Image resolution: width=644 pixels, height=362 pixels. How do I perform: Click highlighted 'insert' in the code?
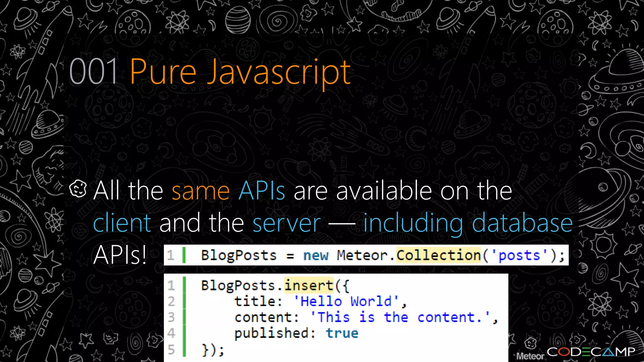tap(309, 285)
